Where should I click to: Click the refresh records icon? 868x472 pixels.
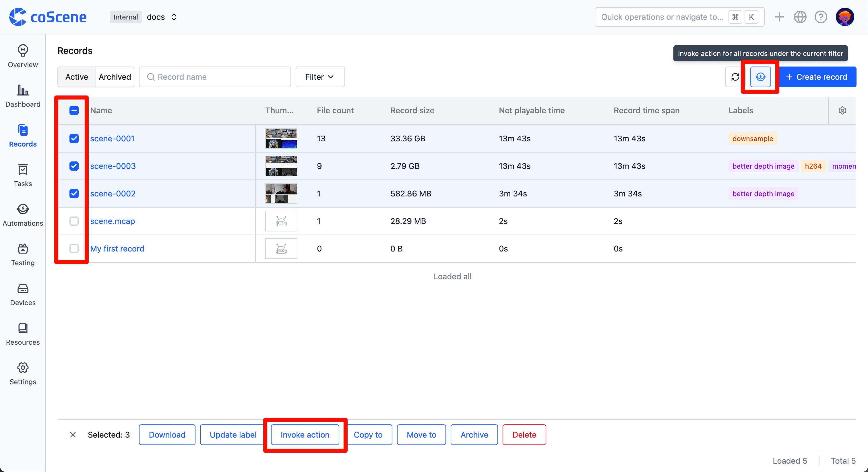coord(735,77)
